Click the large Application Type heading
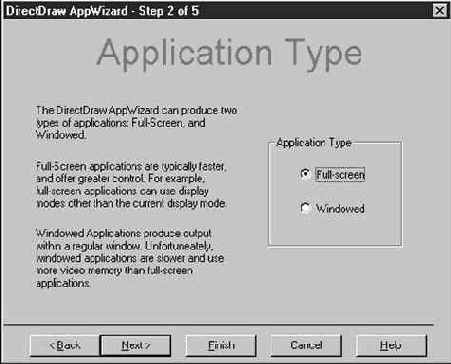The height and width of the screenshot is (364, 451). coord(229,53)
